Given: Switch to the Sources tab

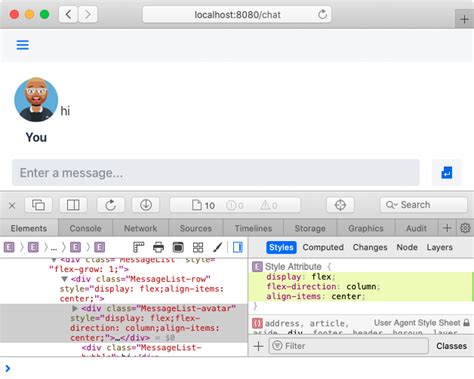Looking at the screenshot, I should coord(196,228).
